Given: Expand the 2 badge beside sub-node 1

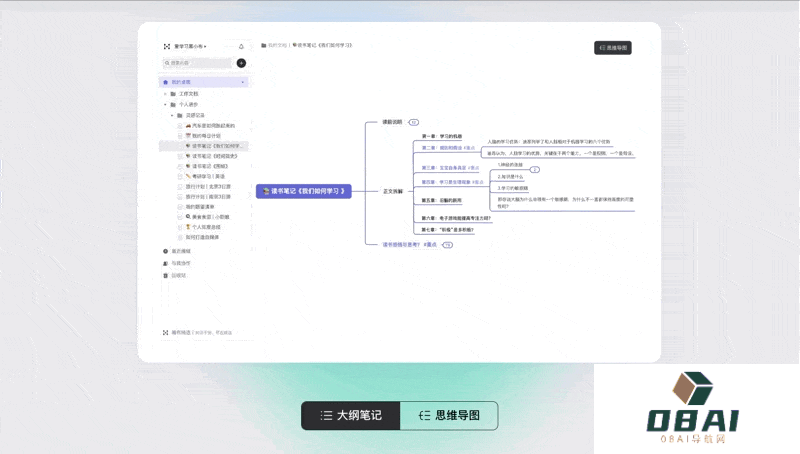Looking at the screenshot, I should click(x=535, y=170).
